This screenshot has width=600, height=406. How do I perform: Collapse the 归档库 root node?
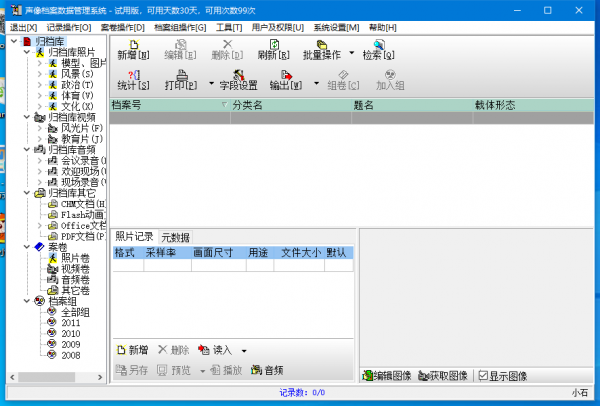pyautogui.click(x=14, y=41)
